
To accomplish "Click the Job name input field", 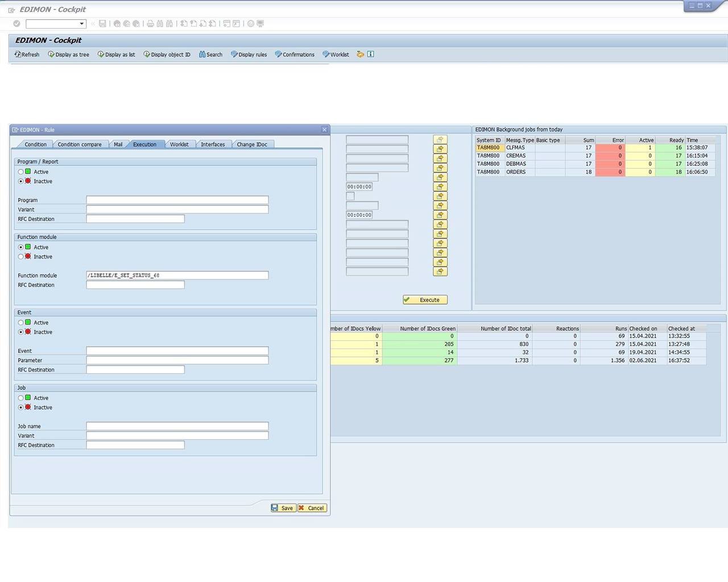I will point(177,426).
